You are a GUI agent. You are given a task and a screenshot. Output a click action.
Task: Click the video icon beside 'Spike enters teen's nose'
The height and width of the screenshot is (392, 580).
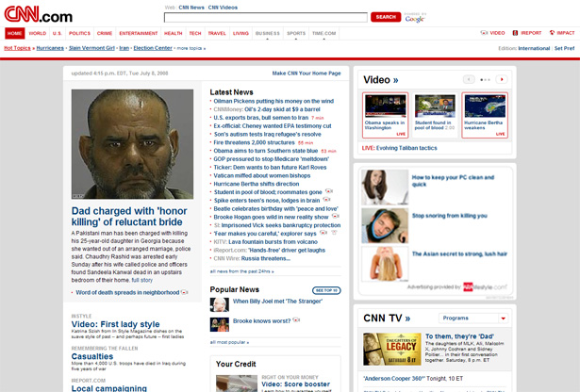pyautogui.click(x=326, y=200)
